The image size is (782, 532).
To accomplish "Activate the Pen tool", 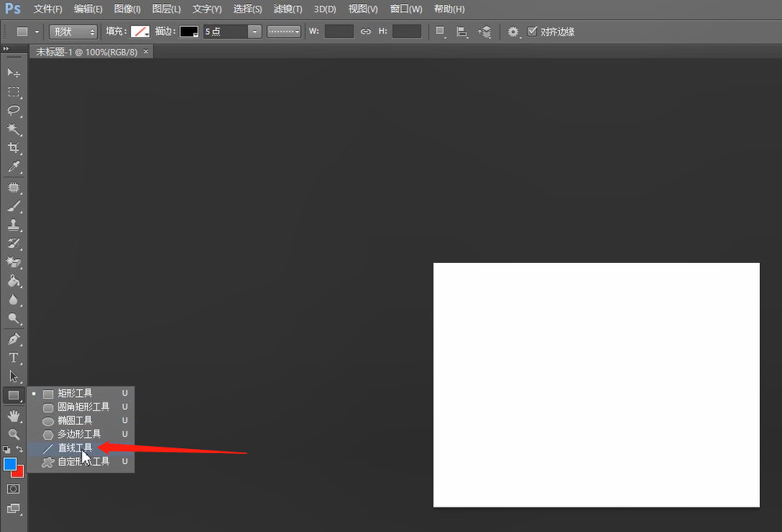I will [14, 339].
